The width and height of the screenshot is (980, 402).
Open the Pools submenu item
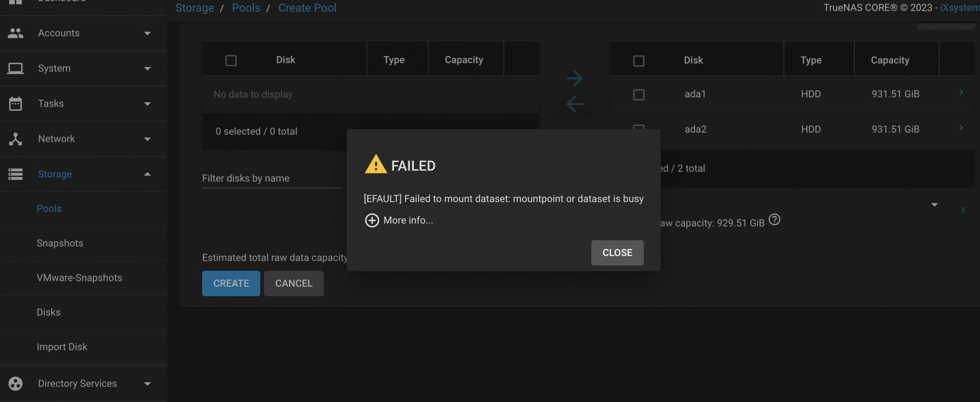(x=49, y=209)
